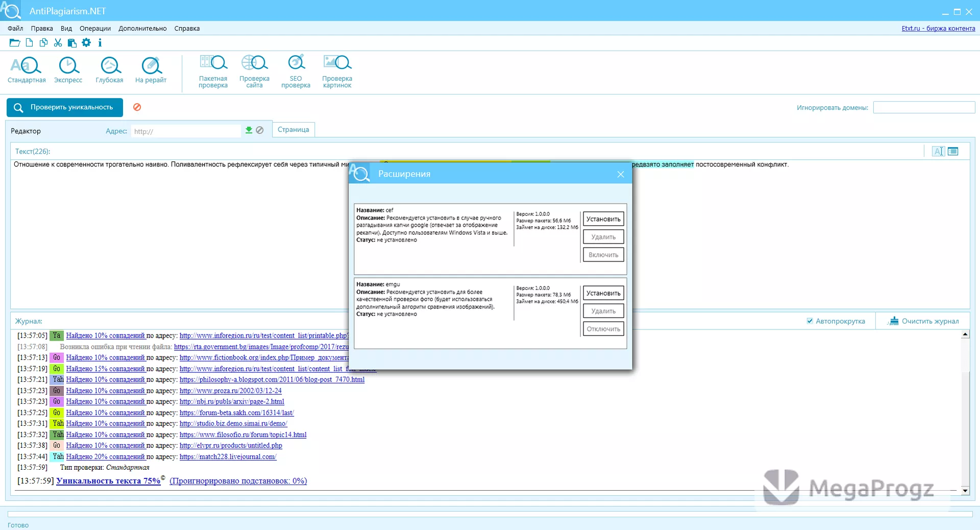980x530 pixels.
Task: Open the match228.livejournal.com link
Action: pyautogui.click(x=228, y=456)
